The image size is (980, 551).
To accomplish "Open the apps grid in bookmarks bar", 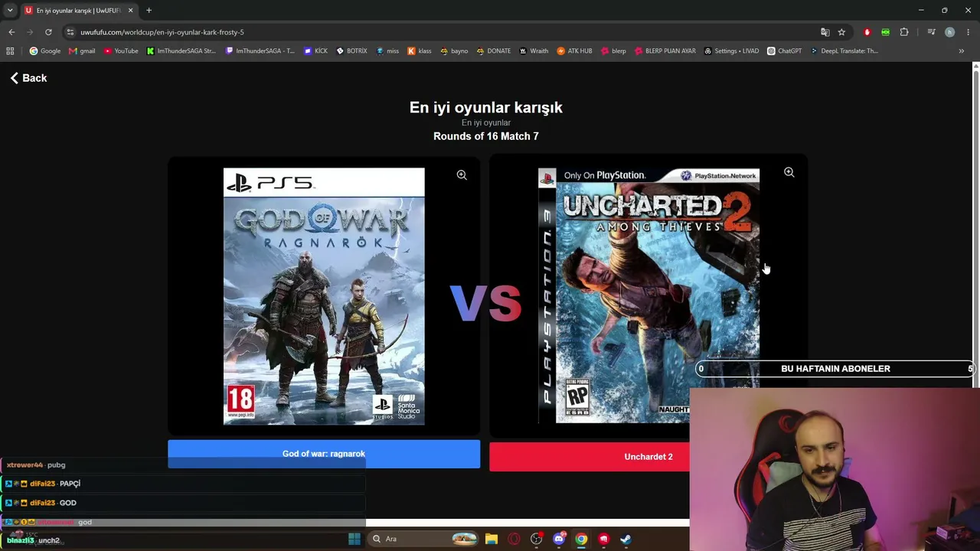I will pos(10,51).
